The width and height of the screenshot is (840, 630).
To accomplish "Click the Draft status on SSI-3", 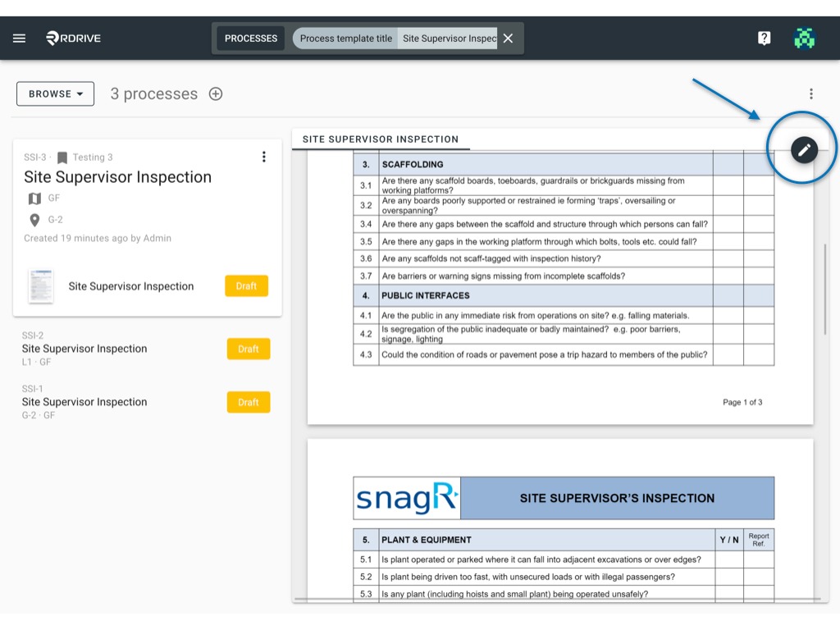I will click(x=246, y=286).
